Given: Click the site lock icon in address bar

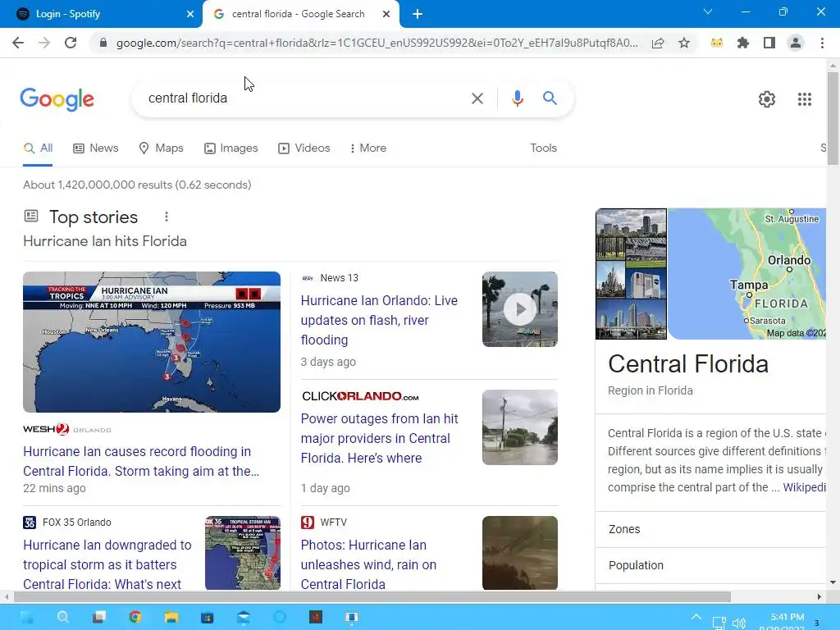Looking at the screenshot, I should tap(103, 43).
